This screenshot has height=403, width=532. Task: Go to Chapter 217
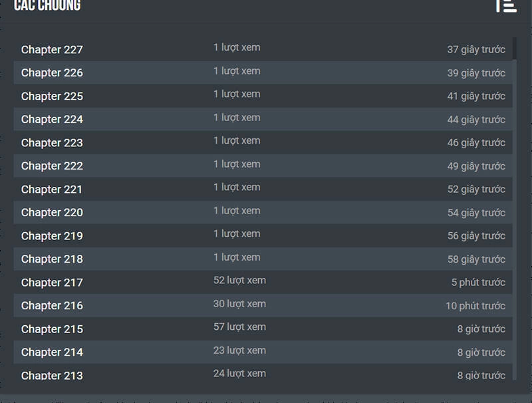(x=52, y=283)
